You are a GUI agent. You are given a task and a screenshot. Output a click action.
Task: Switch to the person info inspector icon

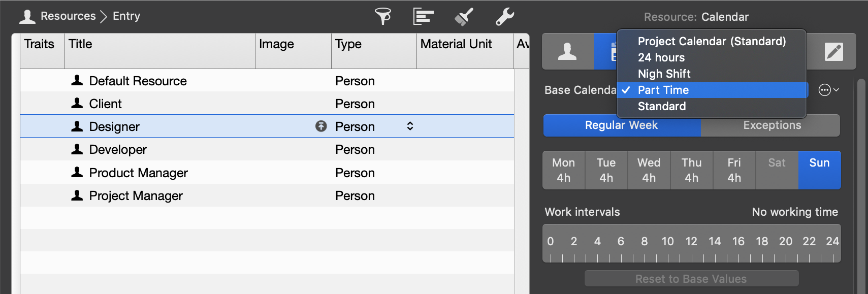click(x=568, y=51)
